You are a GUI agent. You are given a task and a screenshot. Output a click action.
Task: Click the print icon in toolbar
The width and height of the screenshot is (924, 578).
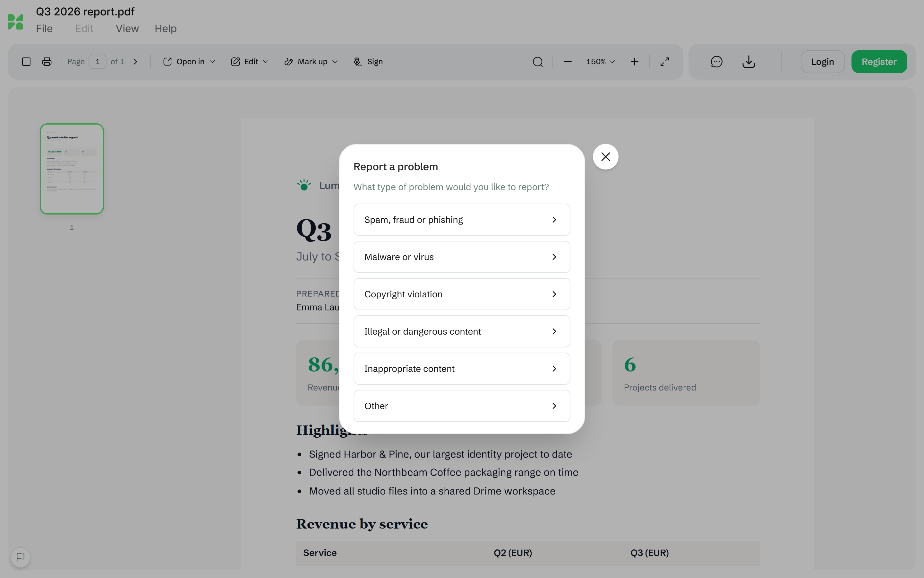point(47,62)
